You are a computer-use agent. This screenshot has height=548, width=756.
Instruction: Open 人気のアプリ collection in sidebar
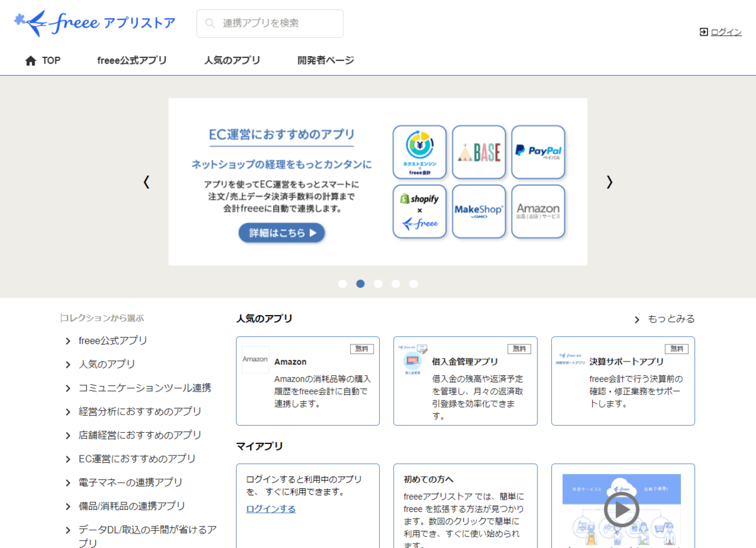click(x=107, y=365)
